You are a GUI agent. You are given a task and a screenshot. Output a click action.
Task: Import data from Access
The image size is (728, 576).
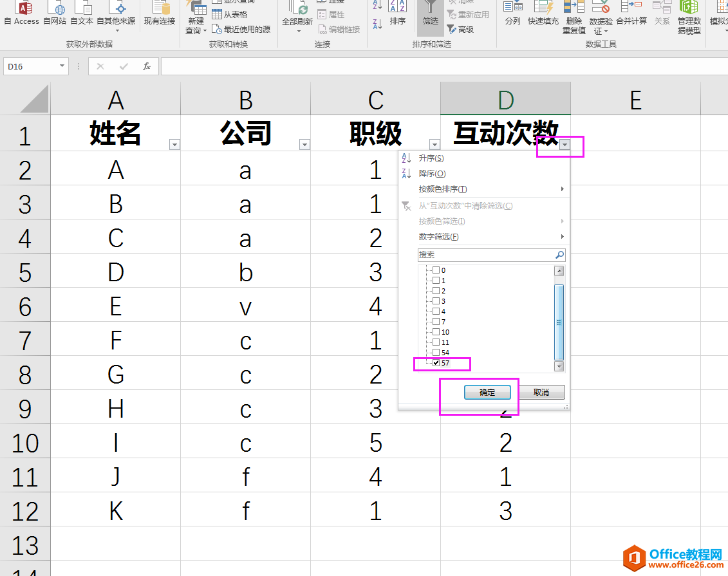(21, 13)
